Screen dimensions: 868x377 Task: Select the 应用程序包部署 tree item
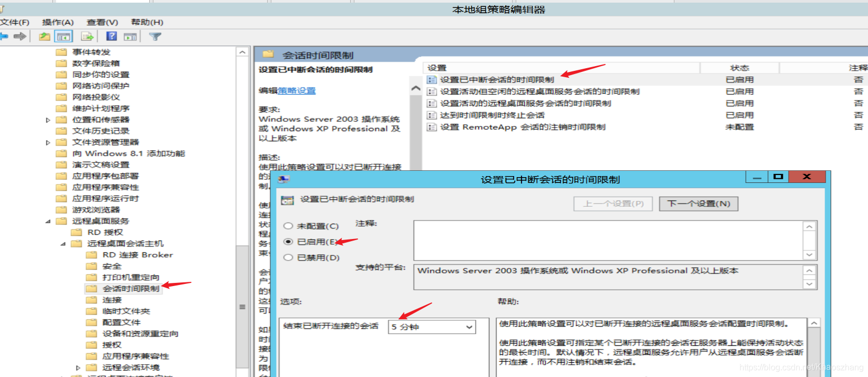click(x=105, y=176)
